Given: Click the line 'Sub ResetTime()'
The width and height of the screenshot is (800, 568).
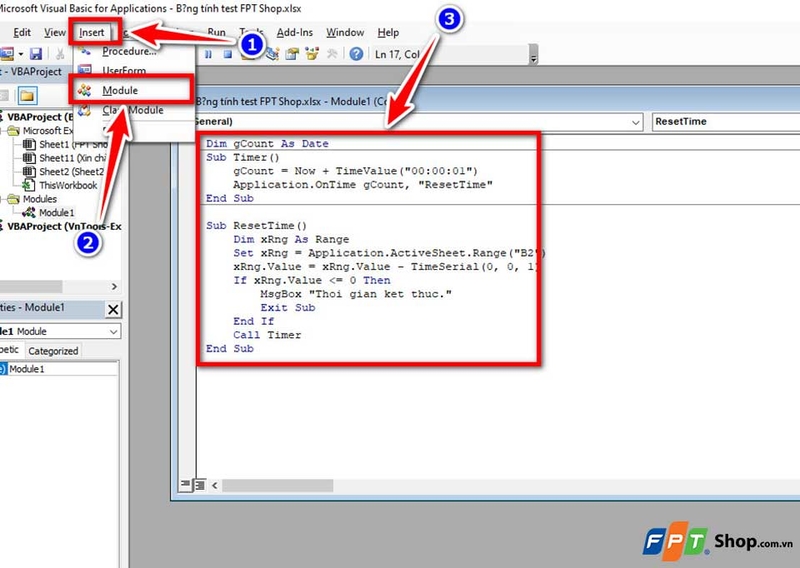Looking at the screenshot, I should pos(256,226).
